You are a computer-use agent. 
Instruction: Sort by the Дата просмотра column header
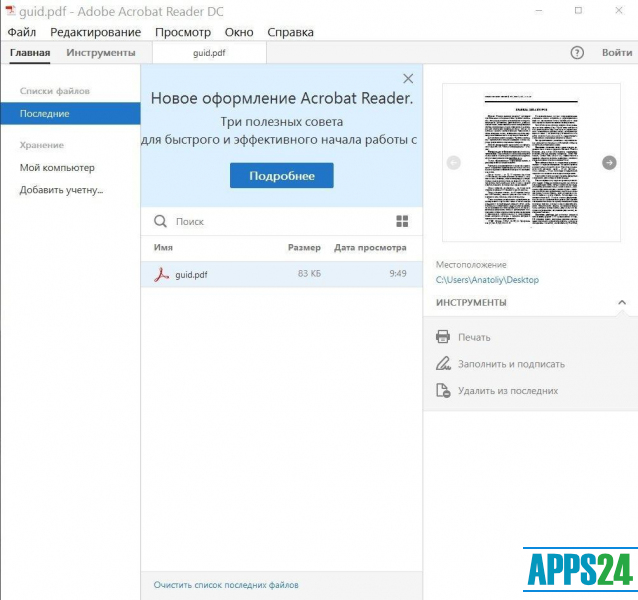point(370,247)
